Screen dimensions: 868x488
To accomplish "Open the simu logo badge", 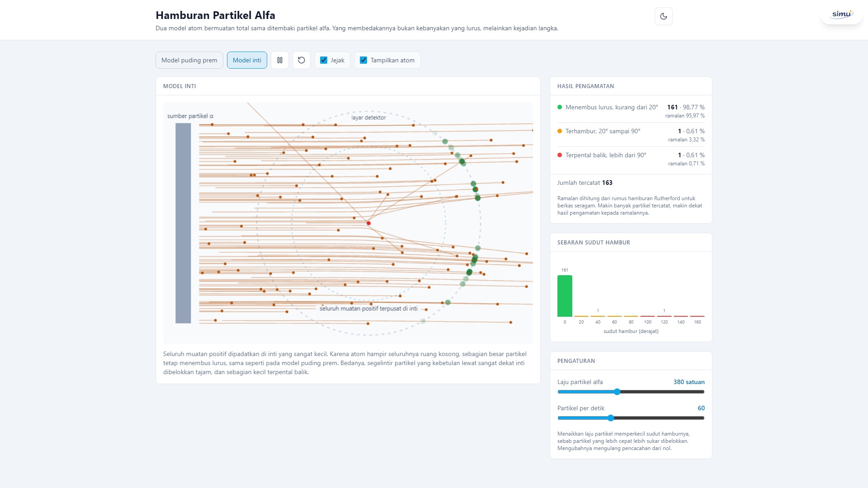I will point(841,14).
